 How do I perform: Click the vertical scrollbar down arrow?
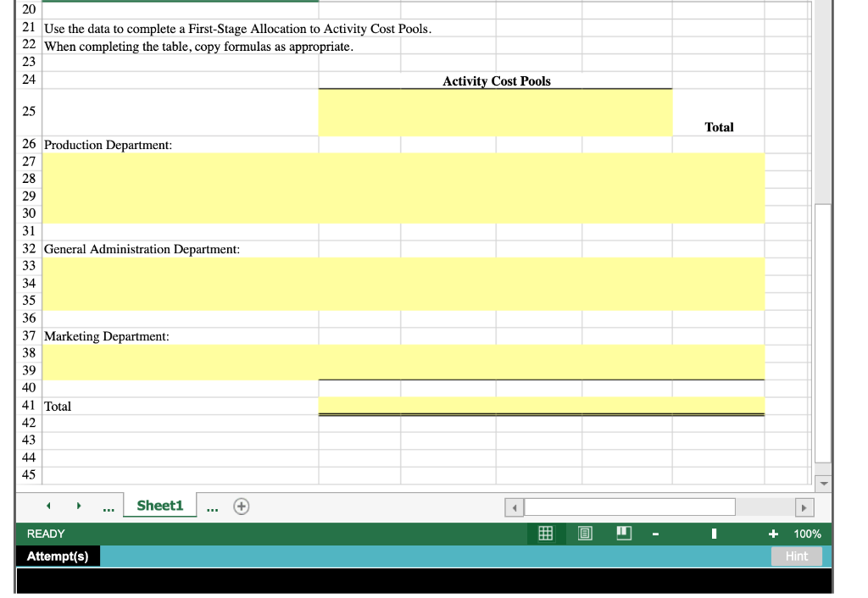(x=822, y=484)
